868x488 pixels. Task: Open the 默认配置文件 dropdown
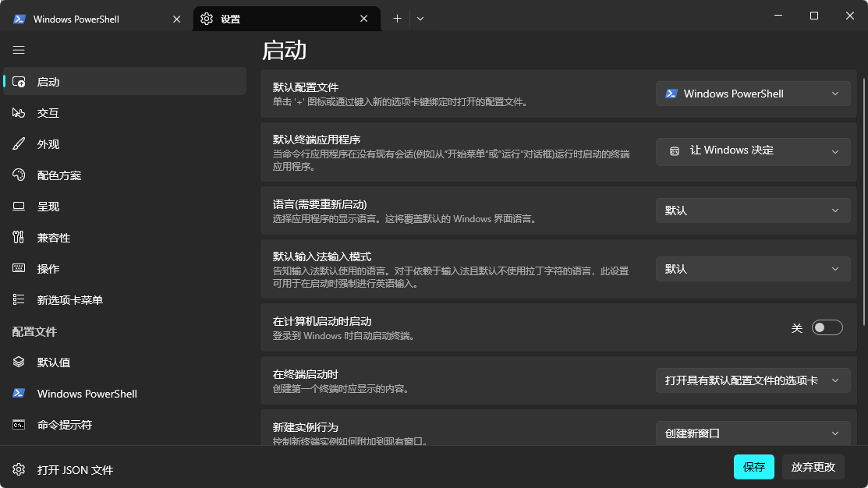(x=752, y=93)
